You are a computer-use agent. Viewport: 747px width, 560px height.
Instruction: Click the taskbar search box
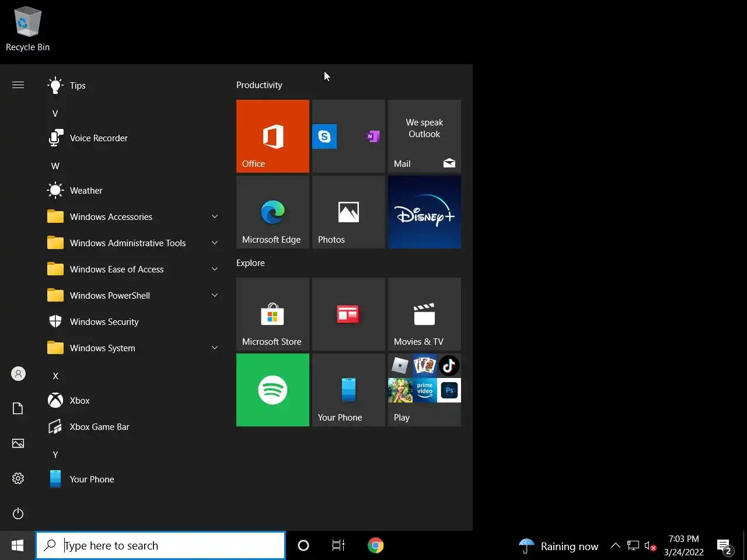click(x=160, y=546)
